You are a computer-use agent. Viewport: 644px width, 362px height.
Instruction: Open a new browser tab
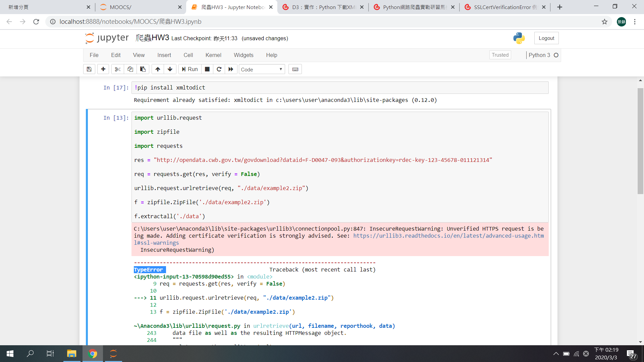point(559,7)
